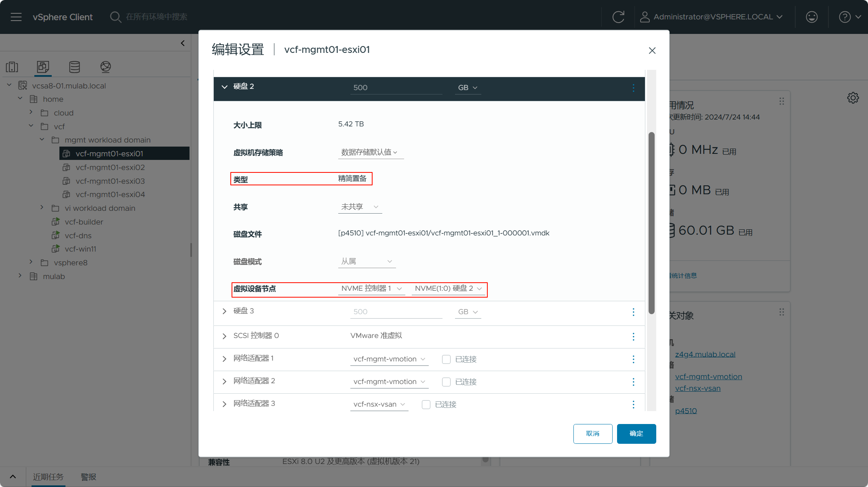Click the search magnifier icon

tap(116, 17)
